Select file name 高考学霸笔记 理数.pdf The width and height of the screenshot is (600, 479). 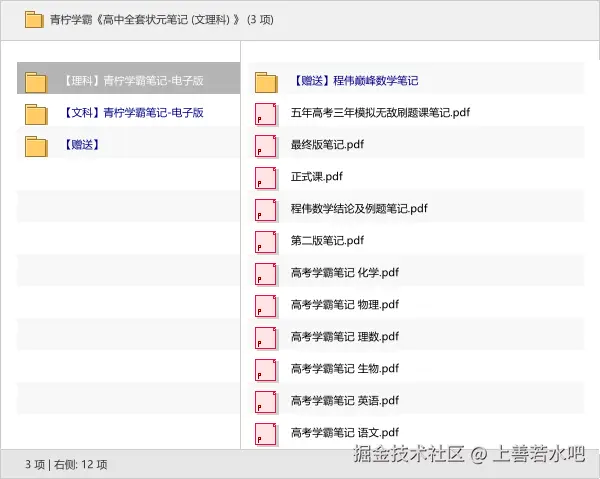(x=345, y=337)
